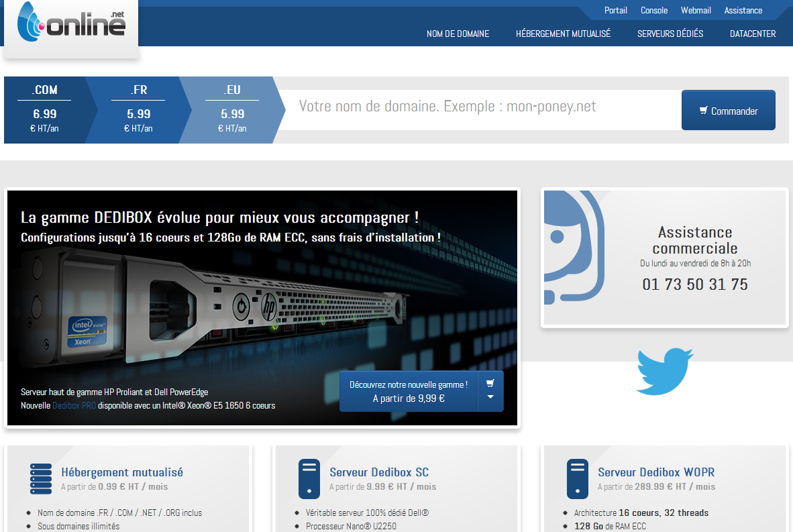Focus the domain name search field

click(476, 107)
